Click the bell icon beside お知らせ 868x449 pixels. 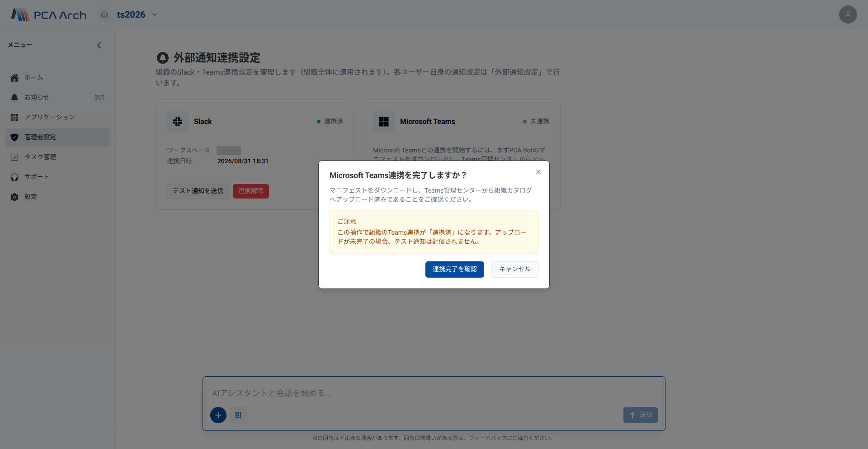[14, 98]
